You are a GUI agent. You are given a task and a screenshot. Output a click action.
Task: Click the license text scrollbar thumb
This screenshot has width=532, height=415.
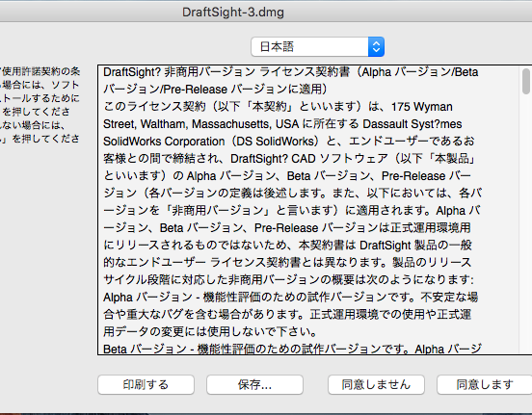click(526, 81)
